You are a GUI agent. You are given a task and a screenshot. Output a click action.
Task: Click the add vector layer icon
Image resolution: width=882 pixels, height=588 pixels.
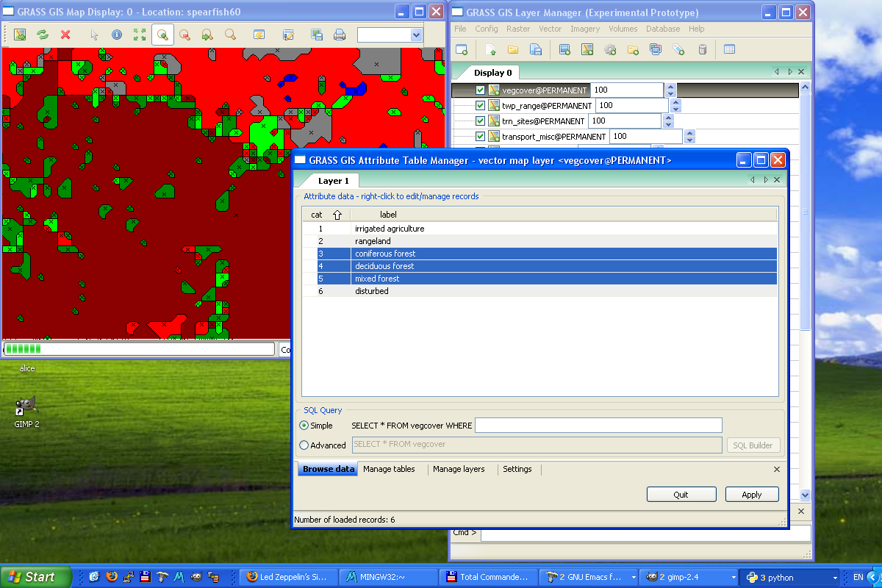(587, 49)
